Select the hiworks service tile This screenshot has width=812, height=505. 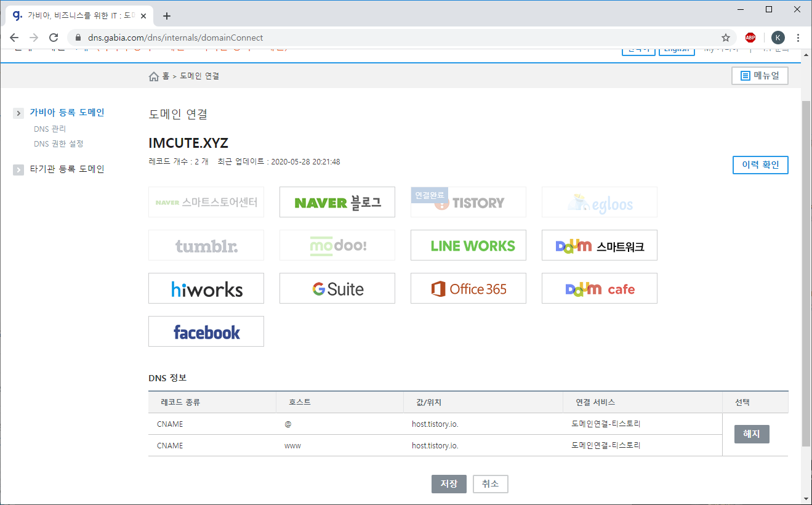[x=206, y=288]
